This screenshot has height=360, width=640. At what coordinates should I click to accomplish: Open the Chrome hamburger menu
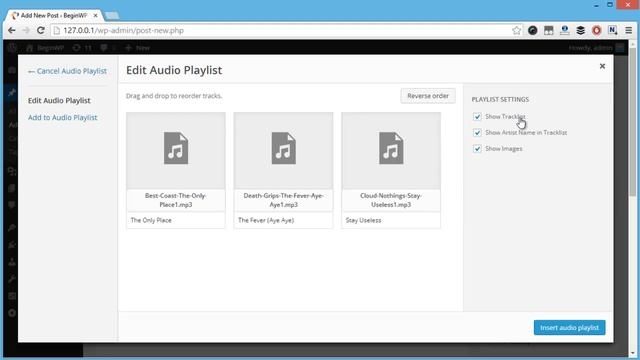pos(629,31)
